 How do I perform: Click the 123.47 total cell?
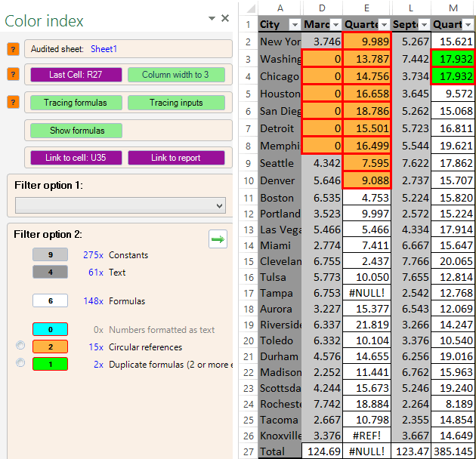click(411, 451)
